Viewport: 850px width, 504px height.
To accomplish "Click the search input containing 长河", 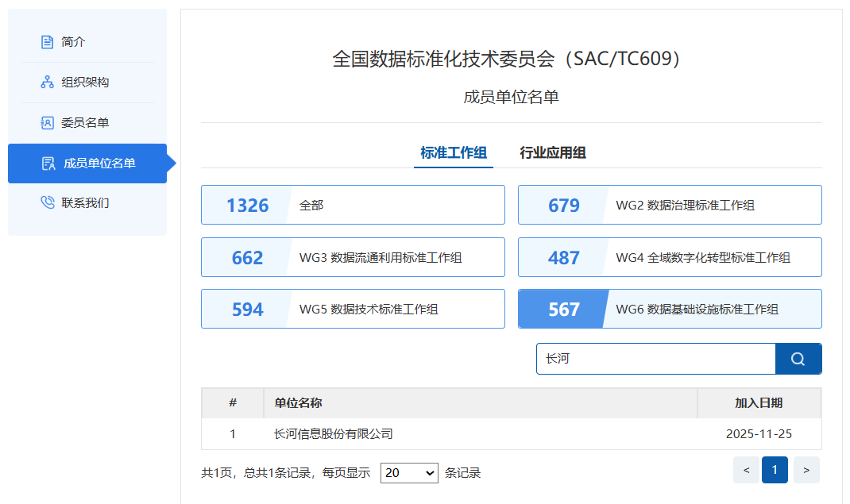I will 655,359.
